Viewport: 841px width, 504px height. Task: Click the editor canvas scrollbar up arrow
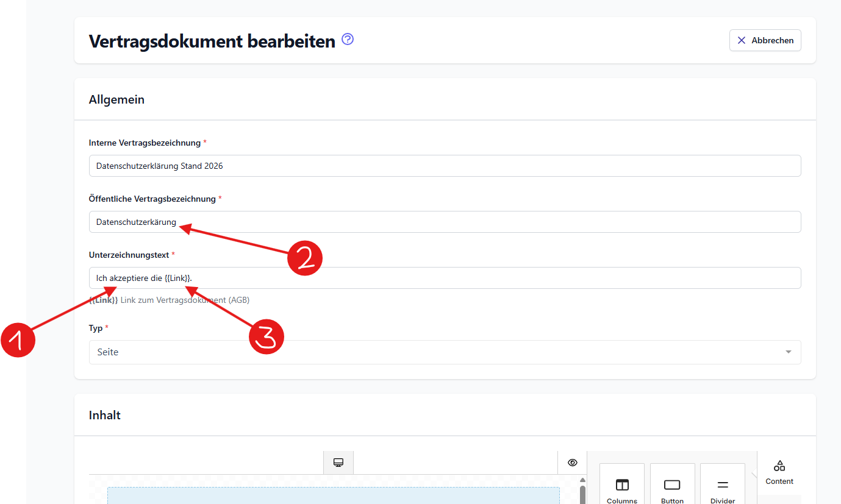point(582,480)
